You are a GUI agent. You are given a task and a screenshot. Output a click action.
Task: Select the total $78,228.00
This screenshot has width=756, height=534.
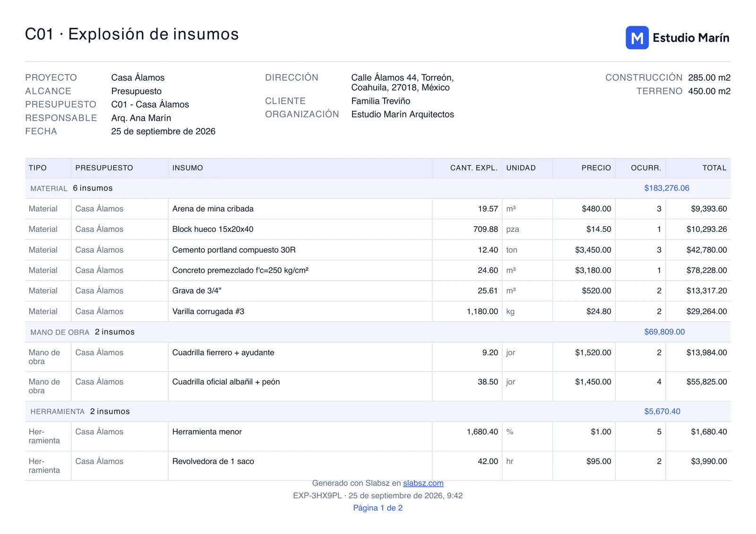click(x=706, y=270)
